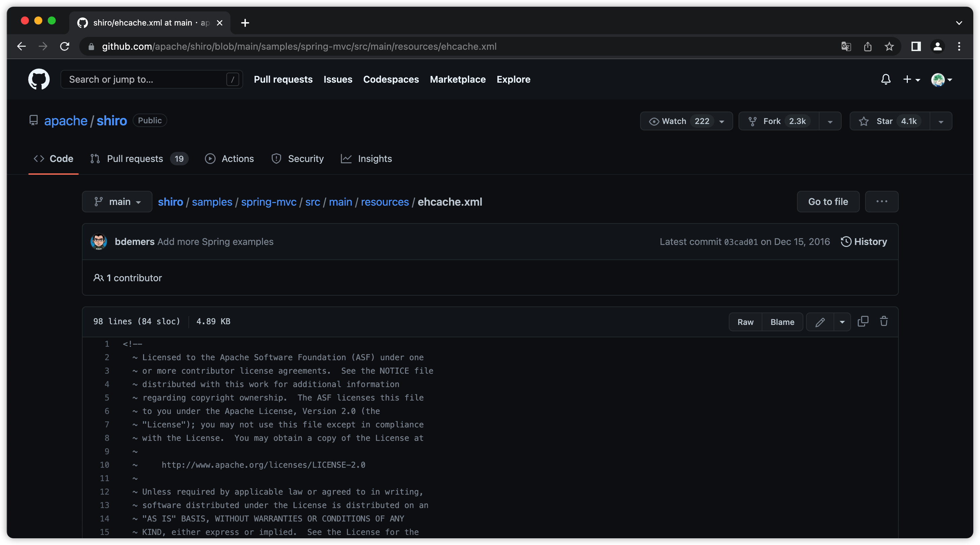980x545 pixels.
Task: Open the apache owner link
Action: [66, 121]
